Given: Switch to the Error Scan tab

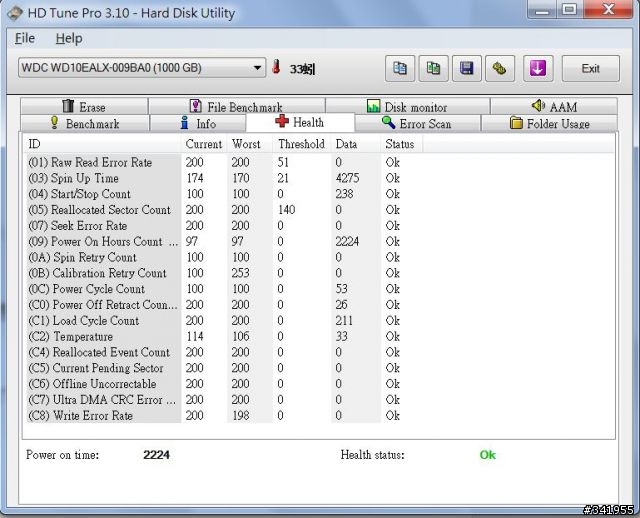Looking at the screenshot, I should pyautogui.click(x=417, y=123).
